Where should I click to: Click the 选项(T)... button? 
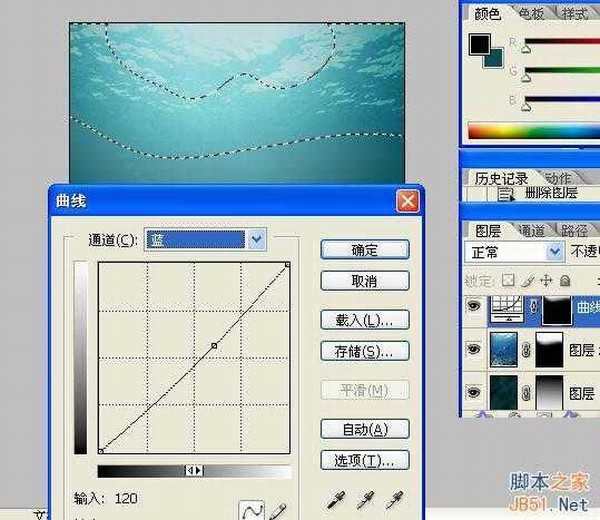click(x=365, y=460)
